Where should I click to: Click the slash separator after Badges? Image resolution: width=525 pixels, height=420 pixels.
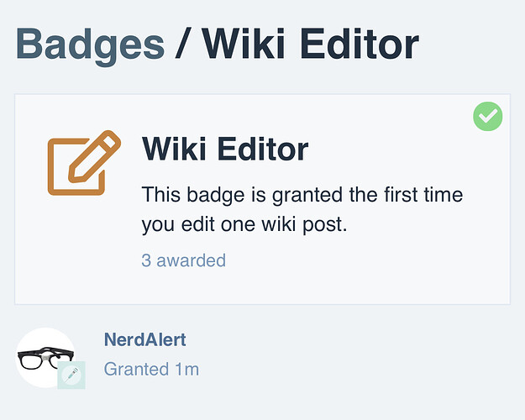pos(183,45)
